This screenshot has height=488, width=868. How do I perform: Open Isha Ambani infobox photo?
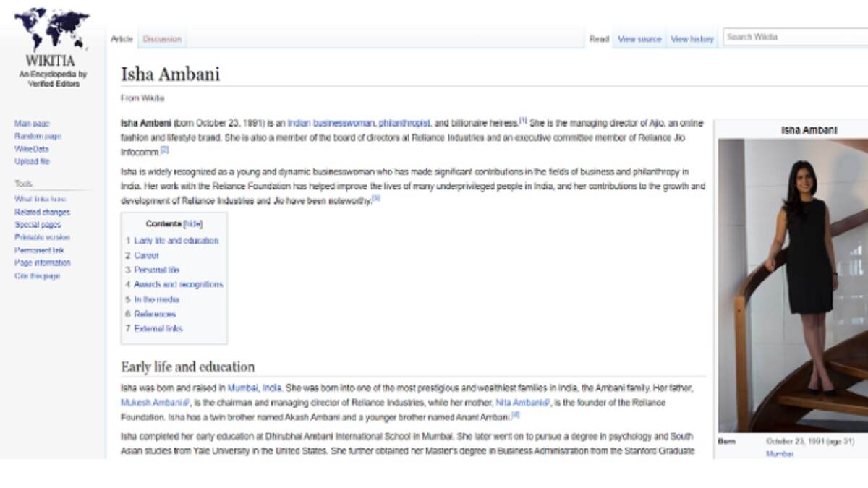tap(793, 286)
